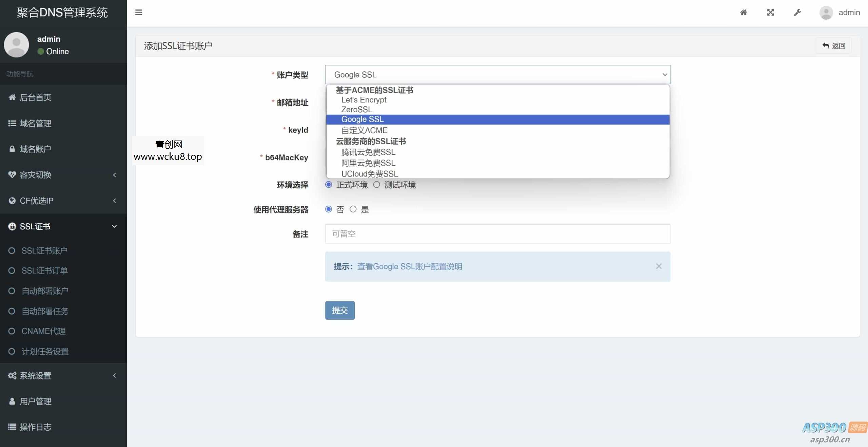Select 域名管理 in the sidebar
The height and width of the screenshot is (447, 868).
click(36, 123)
